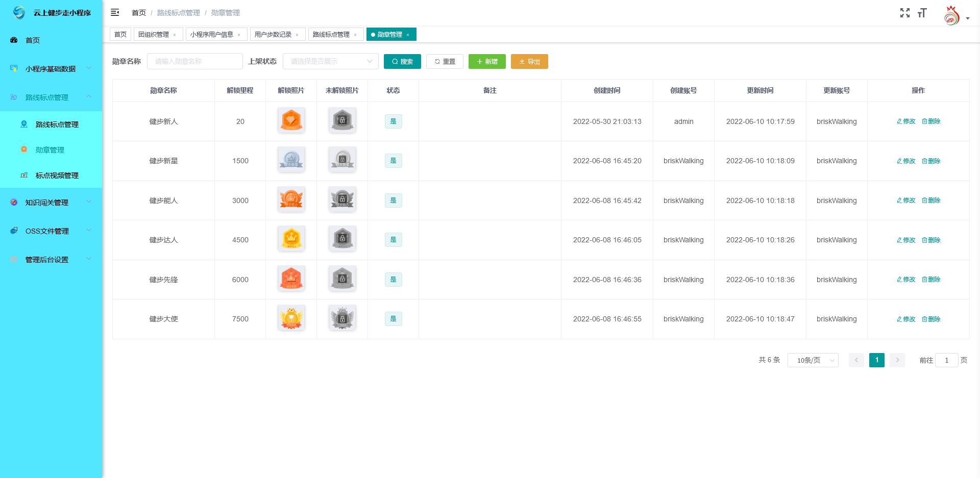Click the 健步新人 unlocked badge image
This screenshot has width=980, height=478.
click(x=291, y=120)
